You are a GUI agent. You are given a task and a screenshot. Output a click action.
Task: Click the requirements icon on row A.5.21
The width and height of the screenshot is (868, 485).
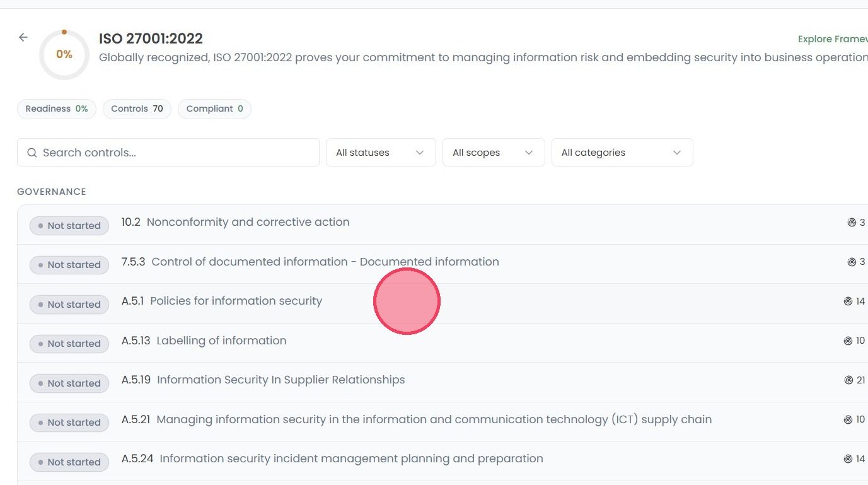(848, 419)
